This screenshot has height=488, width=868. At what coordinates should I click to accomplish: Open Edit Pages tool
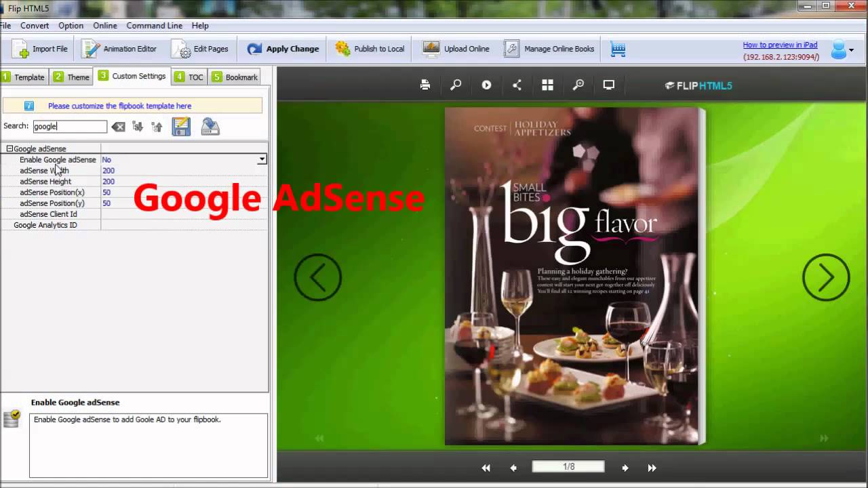click(199, 49)
